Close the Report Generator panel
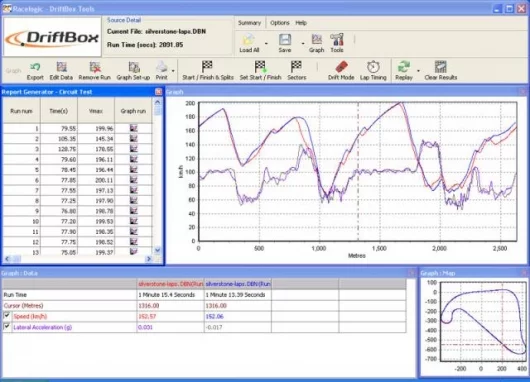 click(x=158, y=92)
